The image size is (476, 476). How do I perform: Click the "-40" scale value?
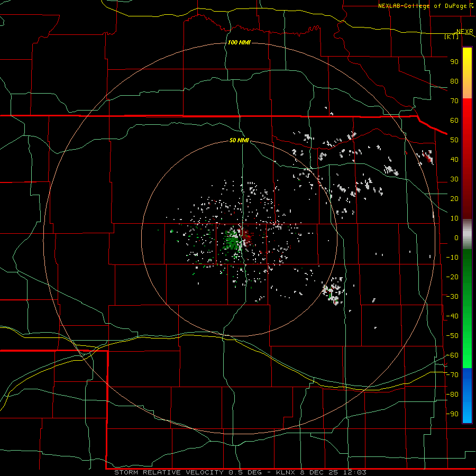[x=452, y=316]
